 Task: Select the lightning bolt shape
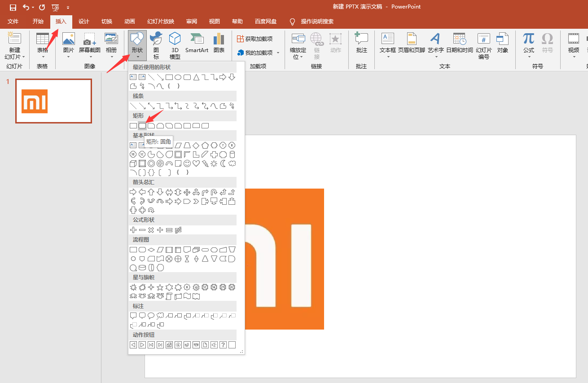click(205, 163)
